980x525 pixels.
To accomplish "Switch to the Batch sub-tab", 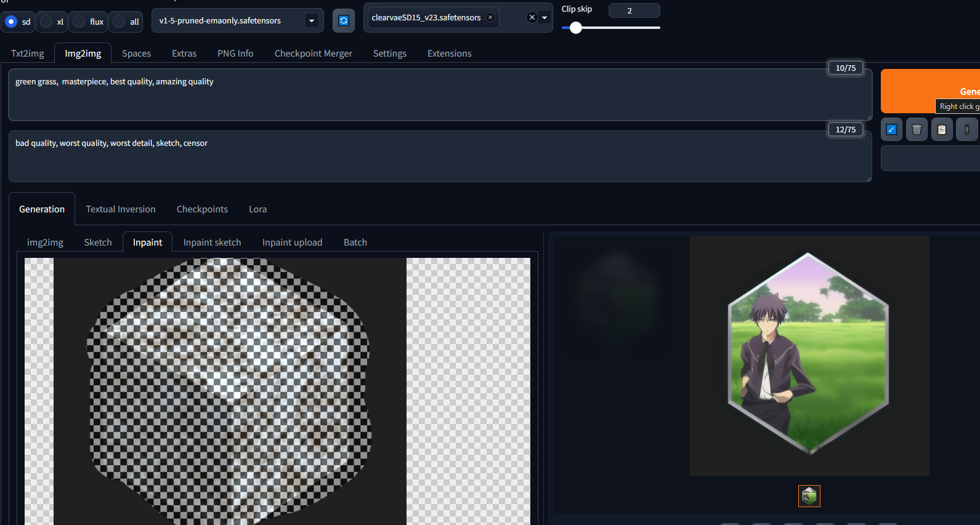I will click(x=355, y=242).
